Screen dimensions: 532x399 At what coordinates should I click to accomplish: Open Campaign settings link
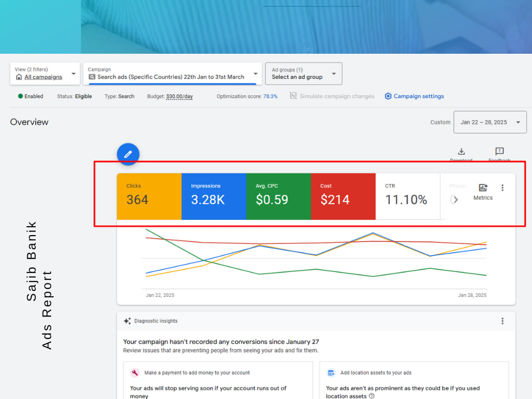click(419, 96)
